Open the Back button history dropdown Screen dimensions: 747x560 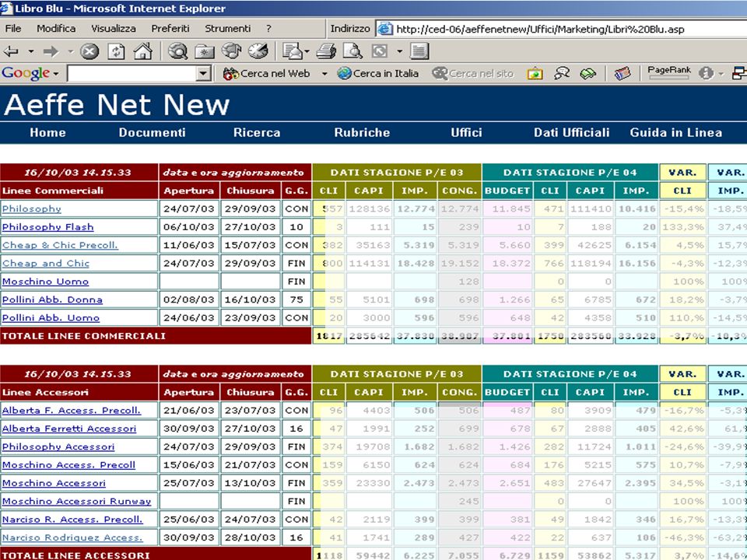[x=31, y=51]
